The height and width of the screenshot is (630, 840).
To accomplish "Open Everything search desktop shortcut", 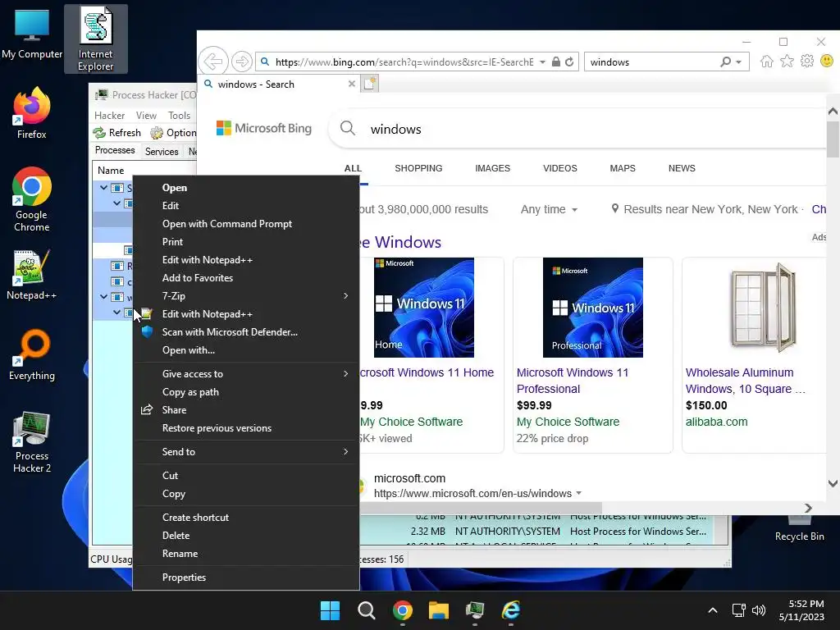I will point(32,355).
